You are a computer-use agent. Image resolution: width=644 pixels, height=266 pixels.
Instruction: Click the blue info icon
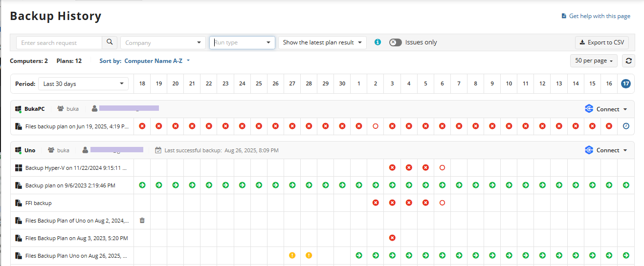click(x=378, y=42)
